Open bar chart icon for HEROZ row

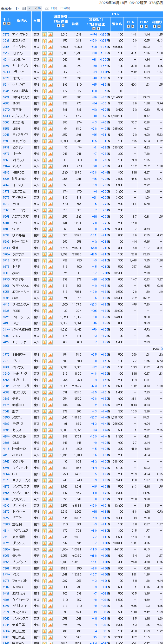click(x=44, y=173)
